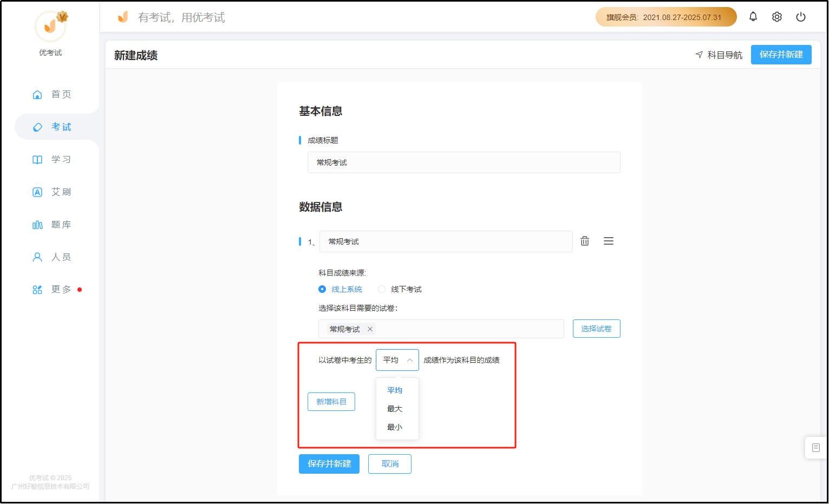This screenshot has width=829, height=504.
Task: Open the 首页 home icon in sidebar
Action: tap(37, 94)
